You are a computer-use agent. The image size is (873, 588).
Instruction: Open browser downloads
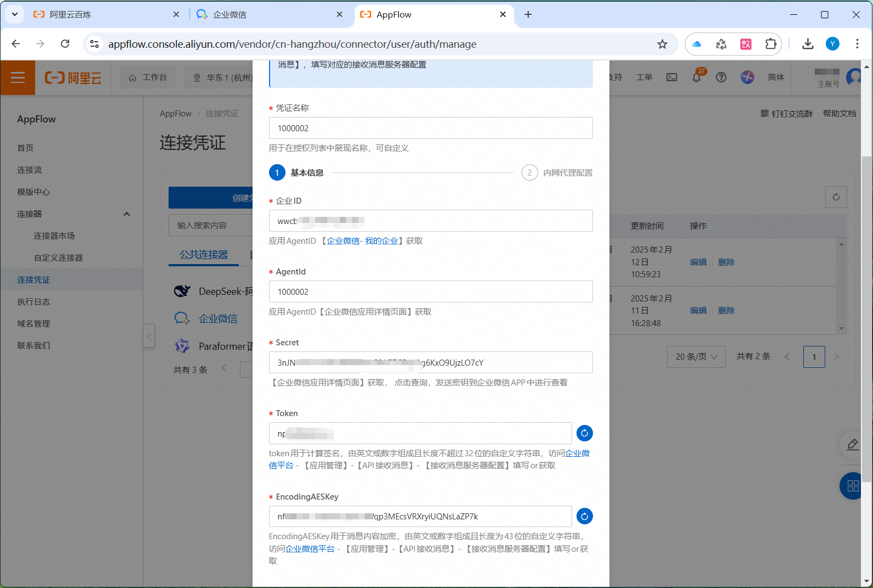808,44
